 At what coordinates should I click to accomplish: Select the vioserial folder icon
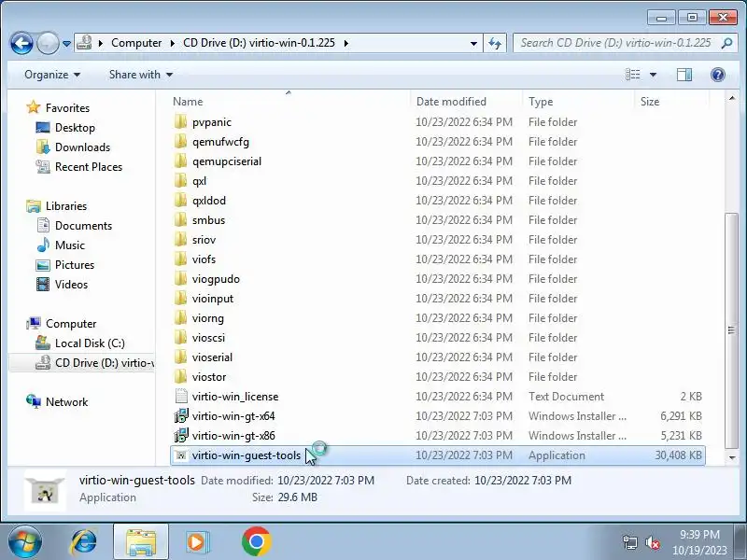[x=180, y=357]
